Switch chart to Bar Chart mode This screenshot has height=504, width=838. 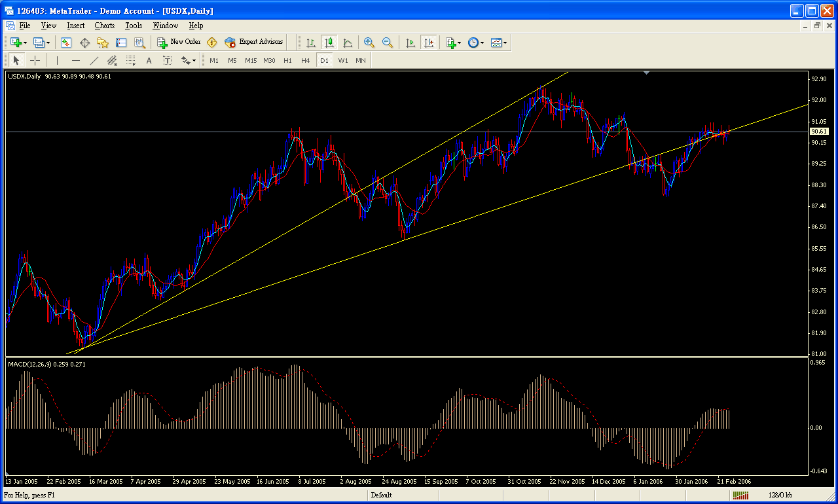click(311, 43)
